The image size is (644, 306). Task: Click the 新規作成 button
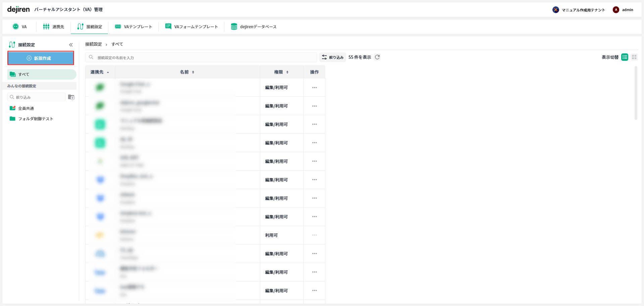[41, 58]
